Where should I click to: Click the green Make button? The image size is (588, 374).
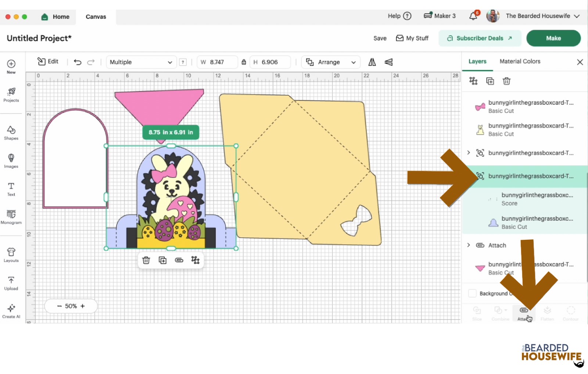pyautogui.click(x=553, y=38)
